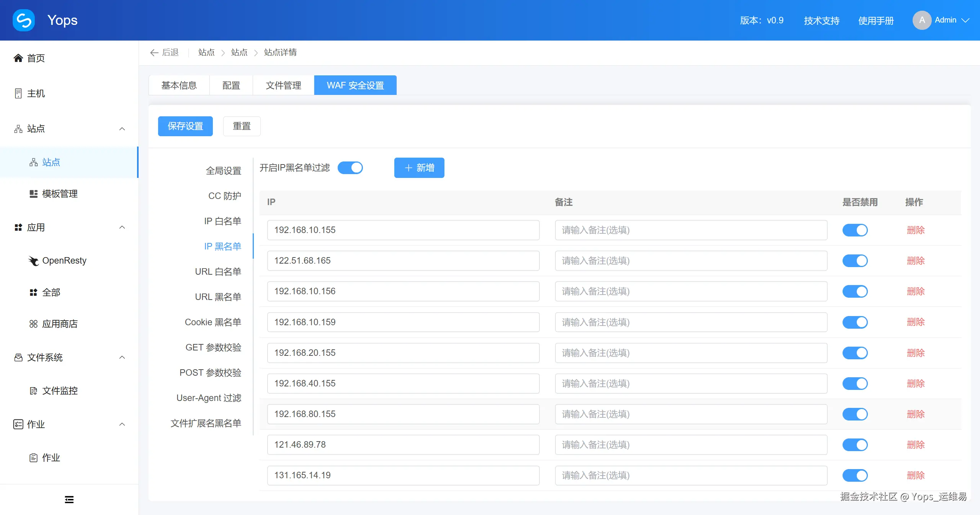Click the 应用商店 app store icon
Screen dimensions: 980x515
(34, 324)
